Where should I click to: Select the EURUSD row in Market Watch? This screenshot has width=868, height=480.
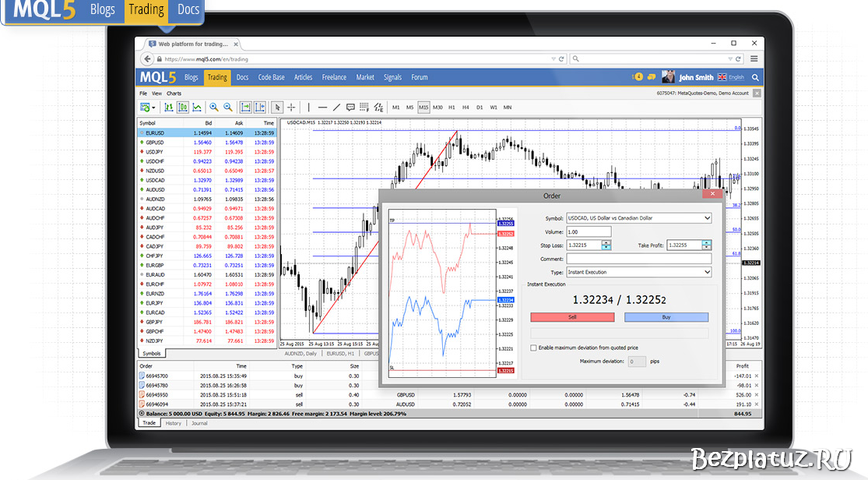click(207, 133)
